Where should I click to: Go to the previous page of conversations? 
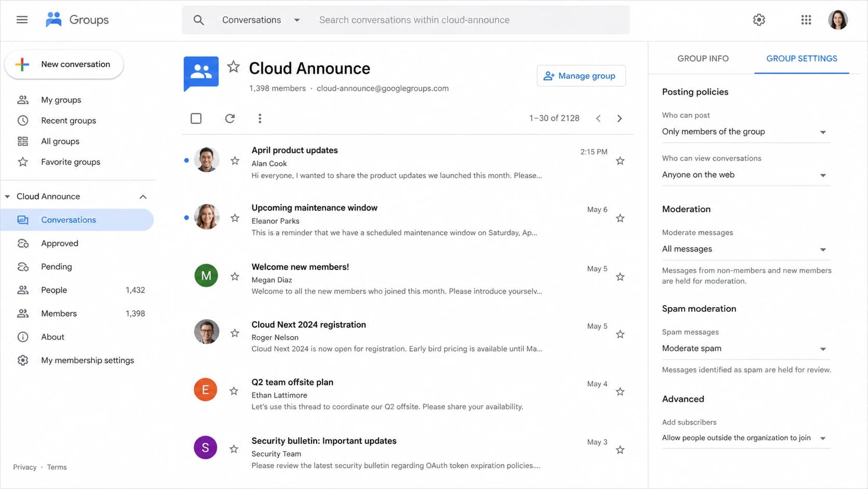tap(598, 118)
